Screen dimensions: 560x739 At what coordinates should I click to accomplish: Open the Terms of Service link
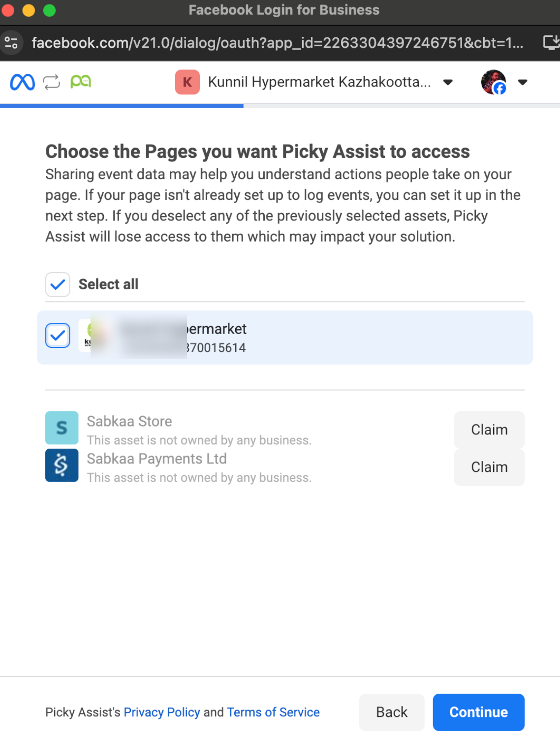click(273, 712)
